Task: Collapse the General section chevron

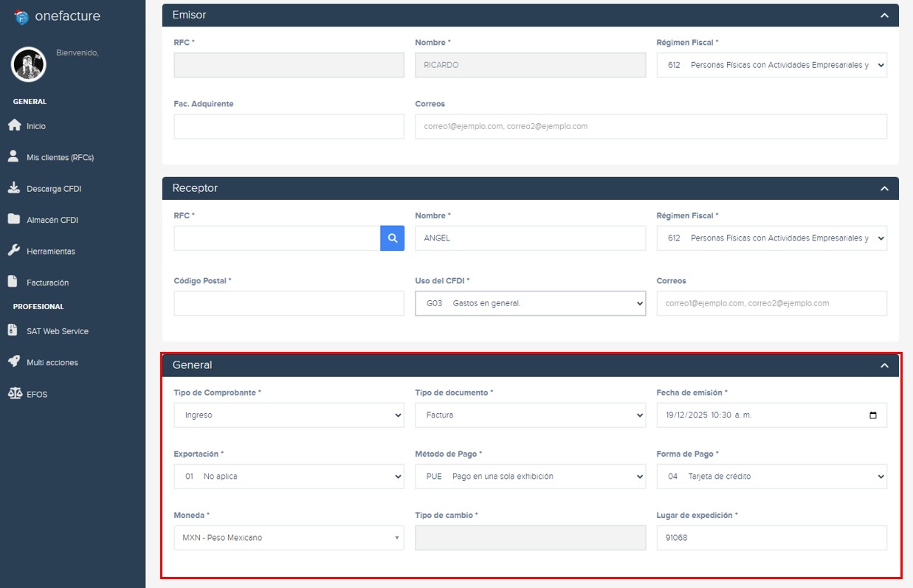Action: point(884,365)
